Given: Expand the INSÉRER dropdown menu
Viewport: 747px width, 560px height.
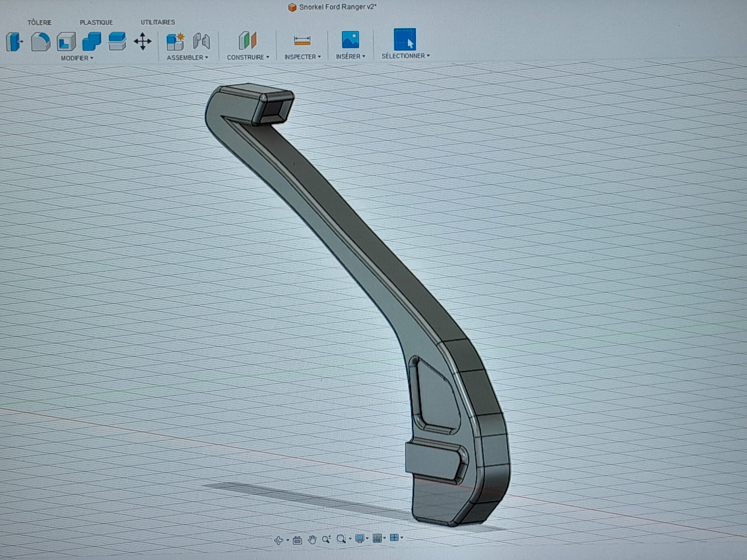Looking at the screenshot, I should (x=350, y=56).
